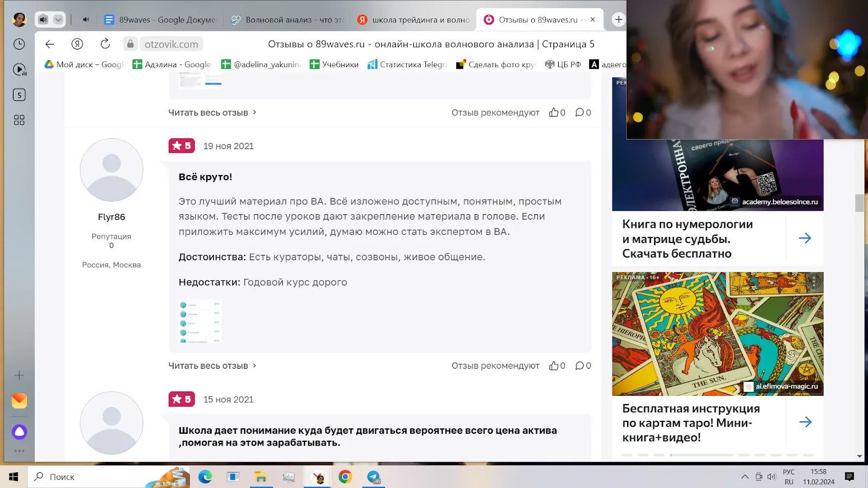This screenshot has width=868, height=488.
Task: Click 5-star rating badge dated 19 ноя 2021
Action: coord(182,146)
